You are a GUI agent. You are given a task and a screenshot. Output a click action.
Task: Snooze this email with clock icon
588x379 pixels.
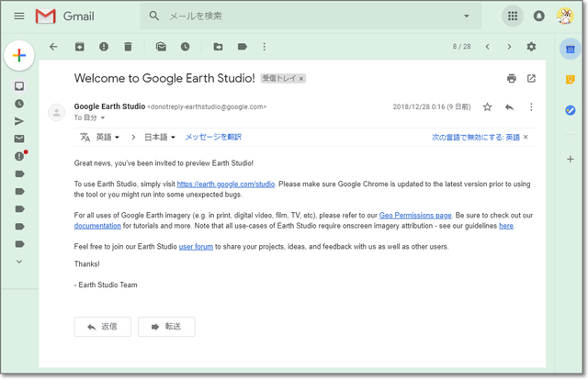pyautogui.click(x=185, y=47)
